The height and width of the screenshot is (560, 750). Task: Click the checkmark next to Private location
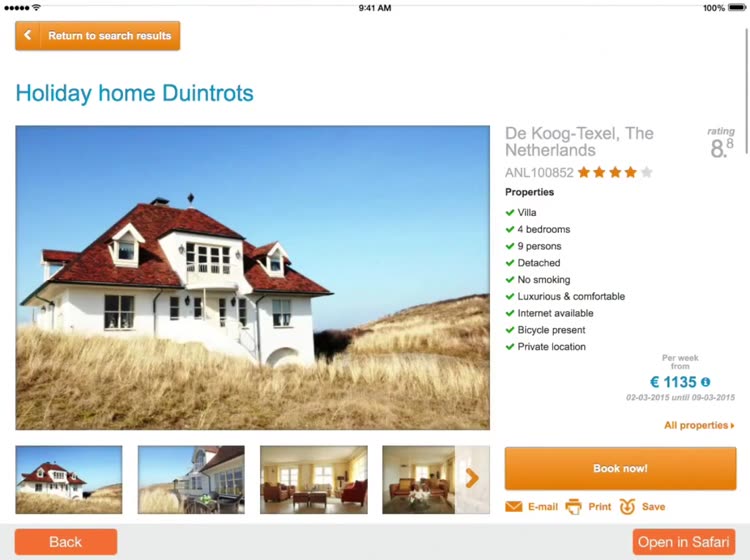tap(510, 346)
